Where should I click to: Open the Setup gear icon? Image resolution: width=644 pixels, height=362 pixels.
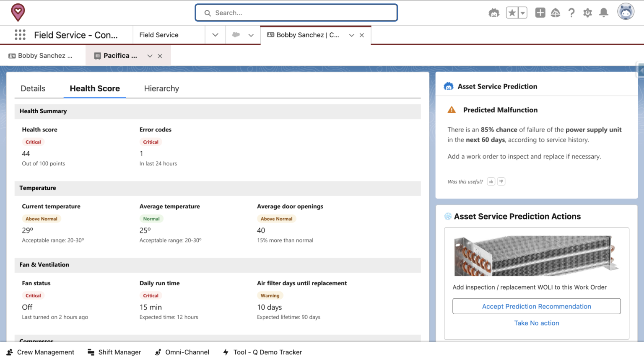(587, 13)
